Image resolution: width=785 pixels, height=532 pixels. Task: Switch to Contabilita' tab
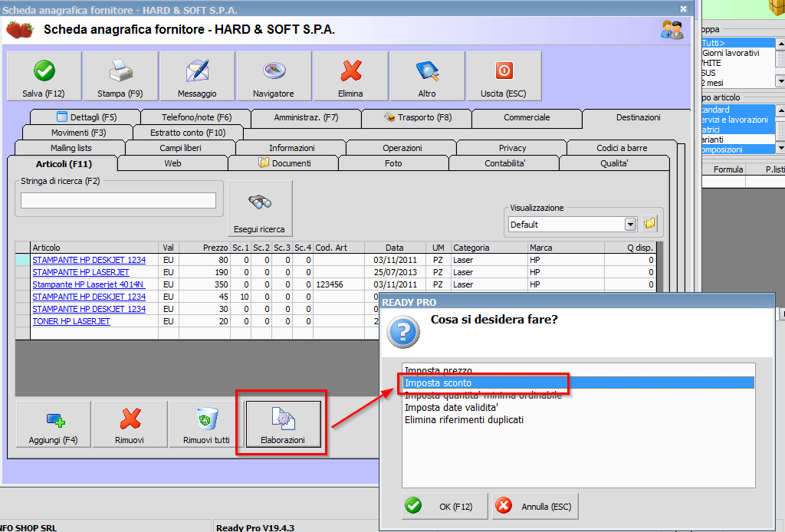click(504, 163)
